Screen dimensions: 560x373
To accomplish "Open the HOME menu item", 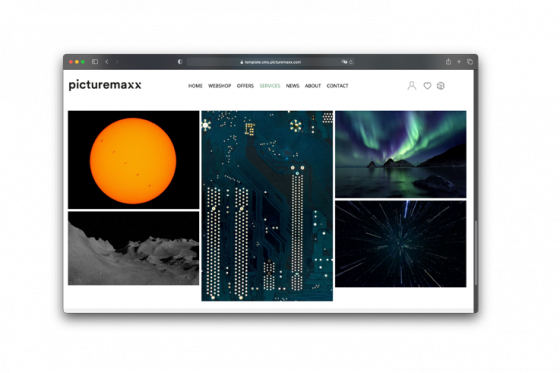I will [195, 86].
